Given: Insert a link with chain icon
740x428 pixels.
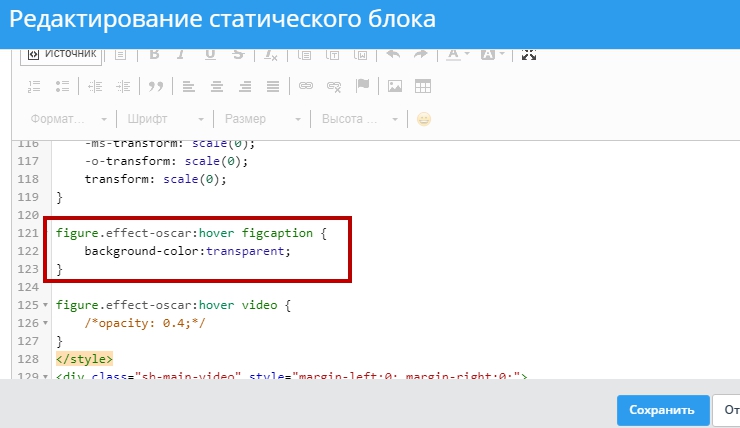Looking at the screenshot, I should pos(307,86).
